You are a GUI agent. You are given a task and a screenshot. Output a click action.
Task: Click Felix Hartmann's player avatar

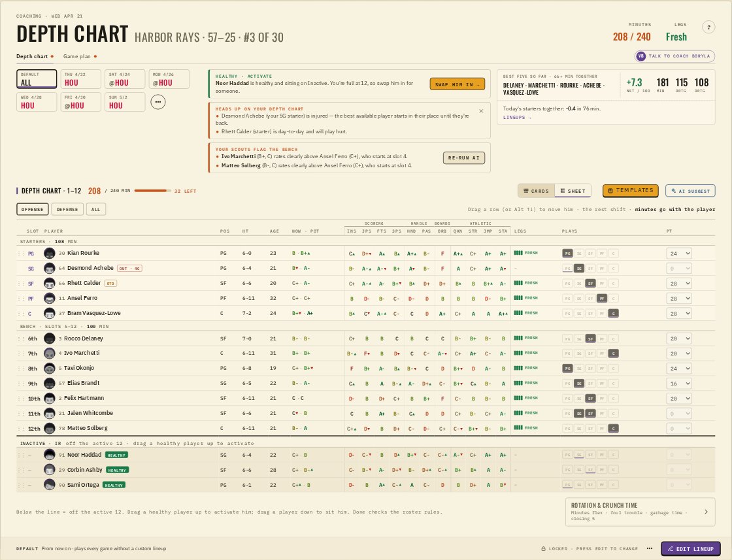[50, 399]
